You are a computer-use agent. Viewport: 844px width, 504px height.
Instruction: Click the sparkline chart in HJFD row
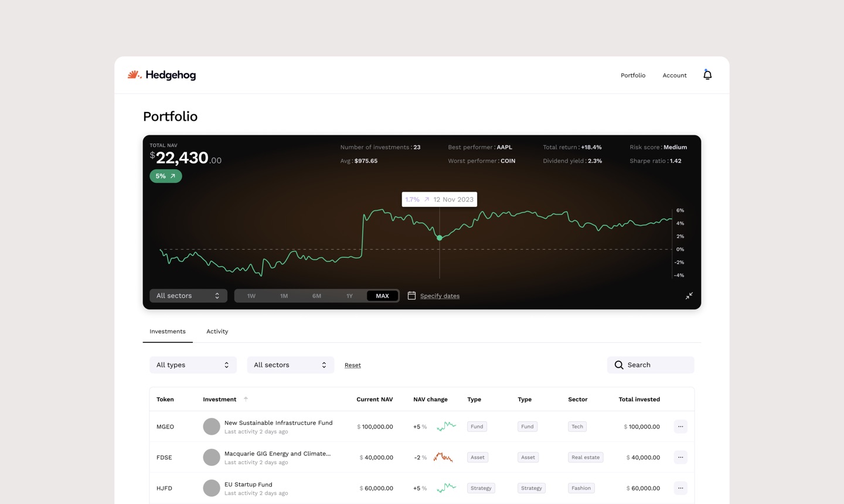click(447, 488)
